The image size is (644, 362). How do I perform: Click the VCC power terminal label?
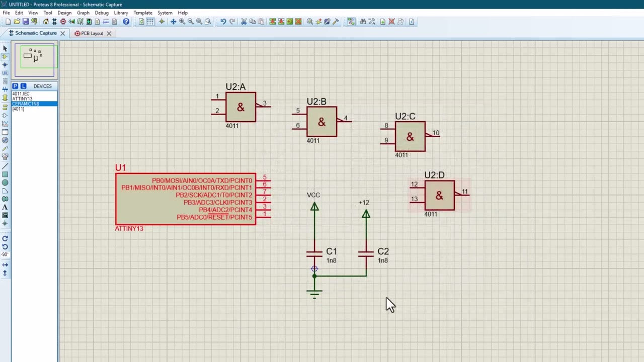[313, 195]
